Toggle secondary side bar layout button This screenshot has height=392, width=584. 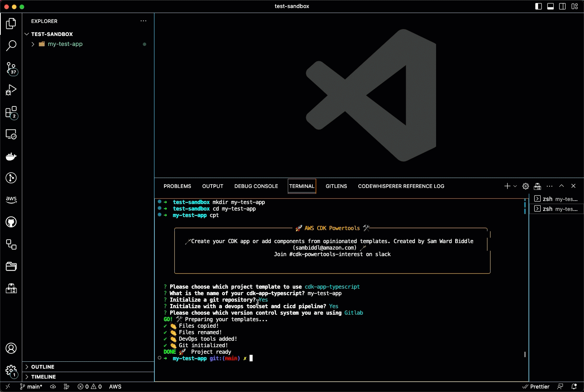click(563, 6)
